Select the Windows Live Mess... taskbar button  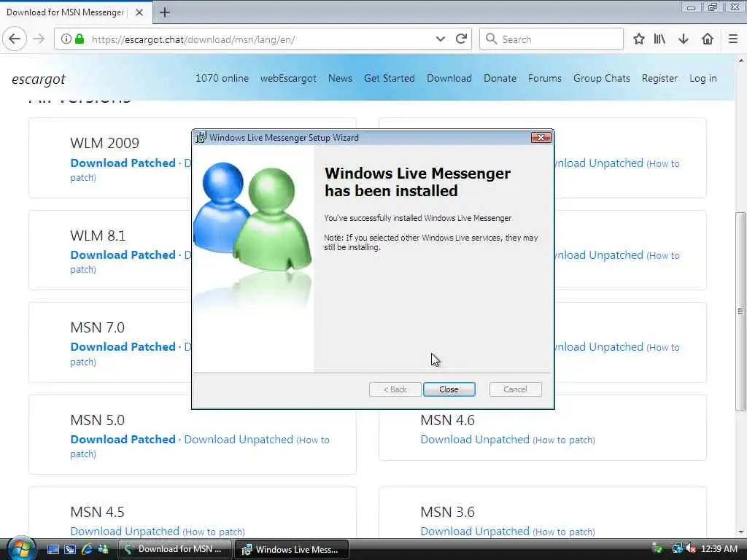tap(292, 549)
